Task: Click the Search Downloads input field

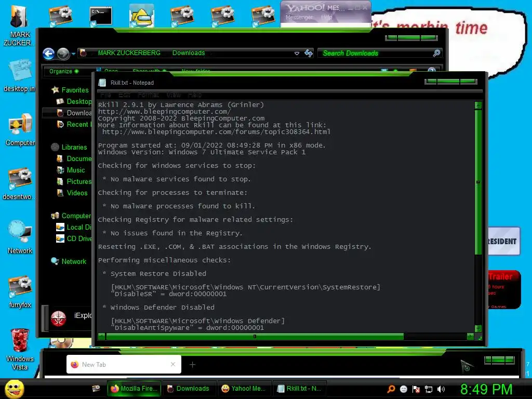Action: (x=379, y=53)
